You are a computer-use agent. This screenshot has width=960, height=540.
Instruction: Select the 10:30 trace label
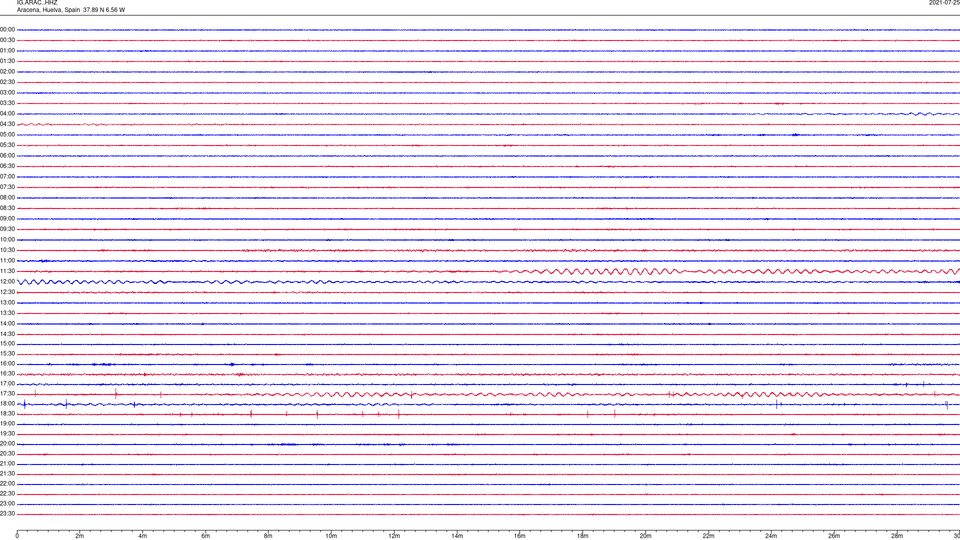point(7,250)
